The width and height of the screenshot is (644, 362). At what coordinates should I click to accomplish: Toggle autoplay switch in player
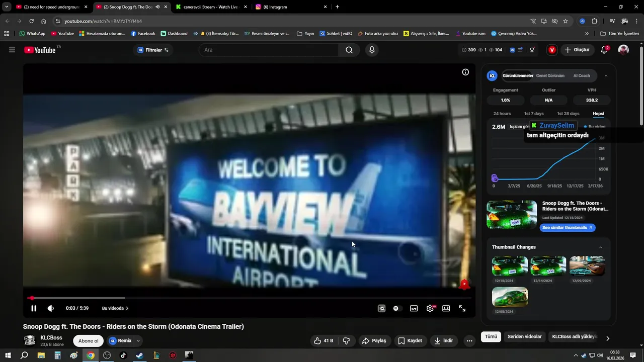pyautogui.click(x=397, y=308)
